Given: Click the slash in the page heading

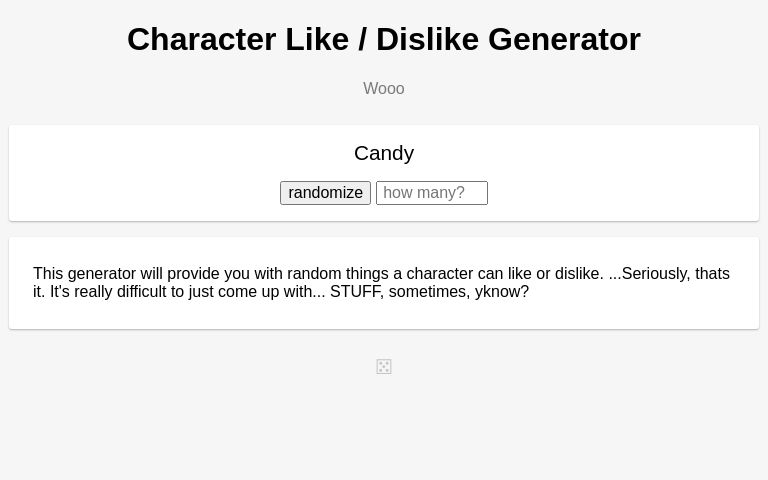Looking at the screenshot, I should 362,39.
